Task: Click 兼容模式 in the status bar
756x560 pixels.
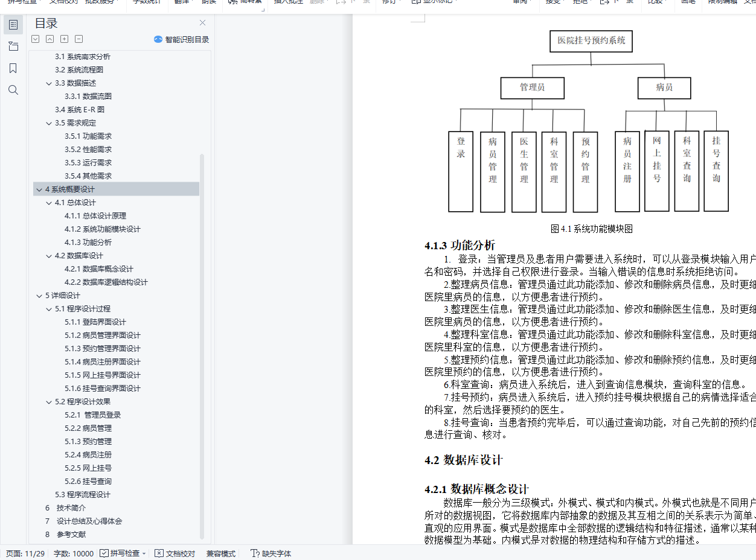Action: [x=221, y=553]
